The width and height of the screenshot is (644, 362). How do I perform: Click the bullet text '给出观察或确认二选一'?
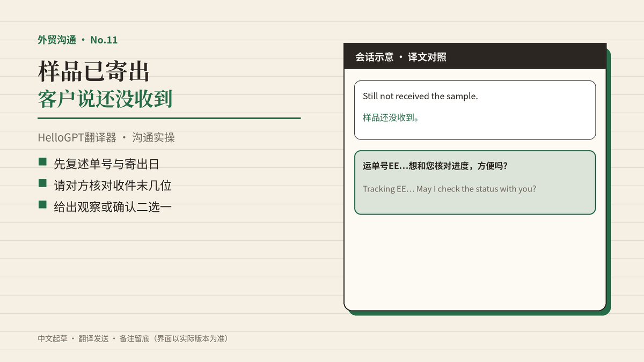point(113,206)
